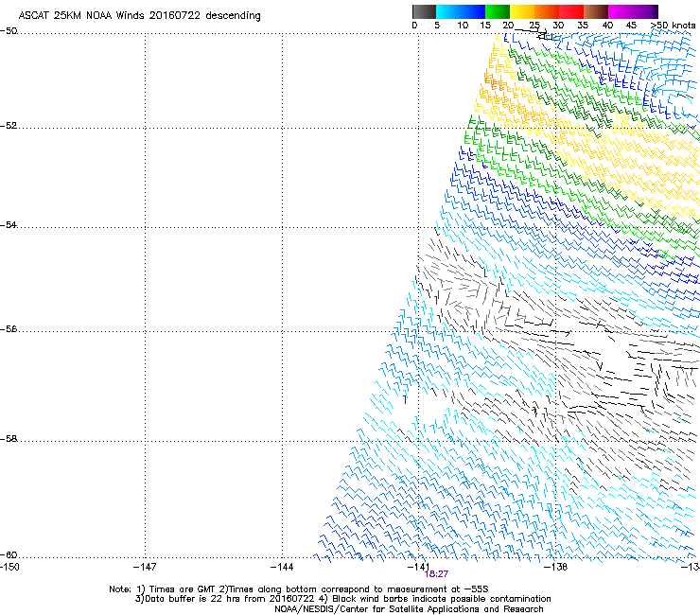Click the -138 longitude axis label

tap(556, 567)
